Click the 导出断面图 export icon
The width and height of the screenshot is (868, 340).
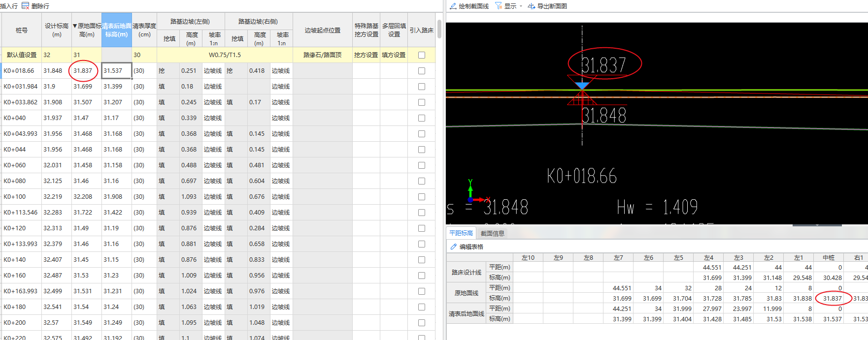(x=532, y=6)
